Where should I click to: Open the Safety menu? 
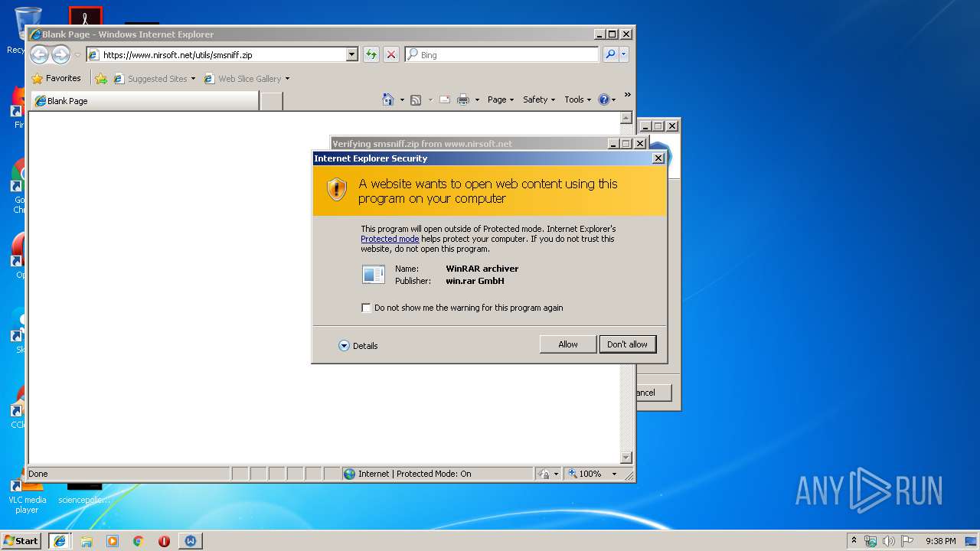tap(539, 99)
